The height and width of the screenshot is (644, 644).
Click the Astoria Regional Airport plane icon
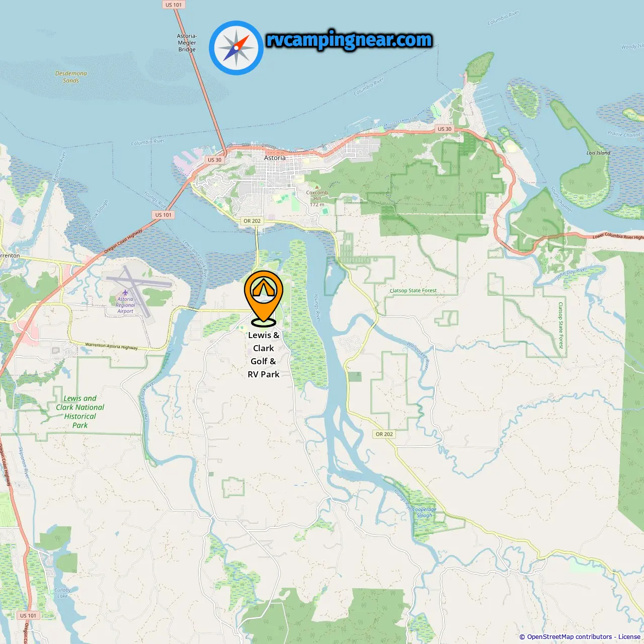pyautogui.click(x=125, y=292)
